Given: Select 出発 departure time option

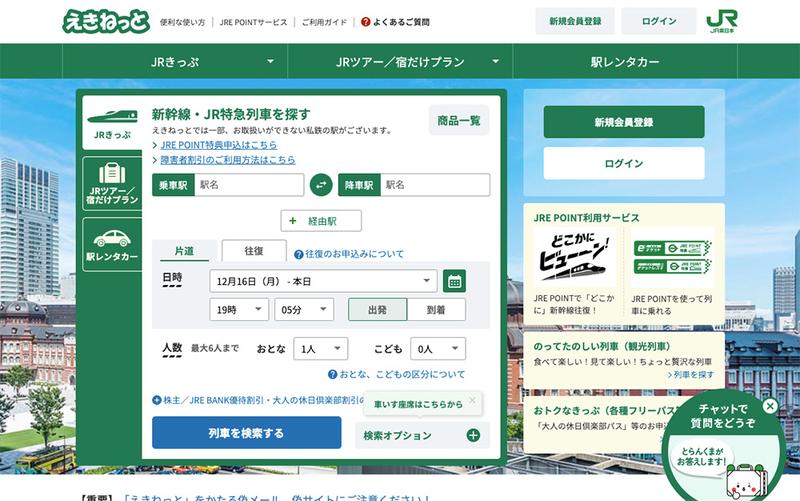Looking at the screenshot, I should point(378,310).
